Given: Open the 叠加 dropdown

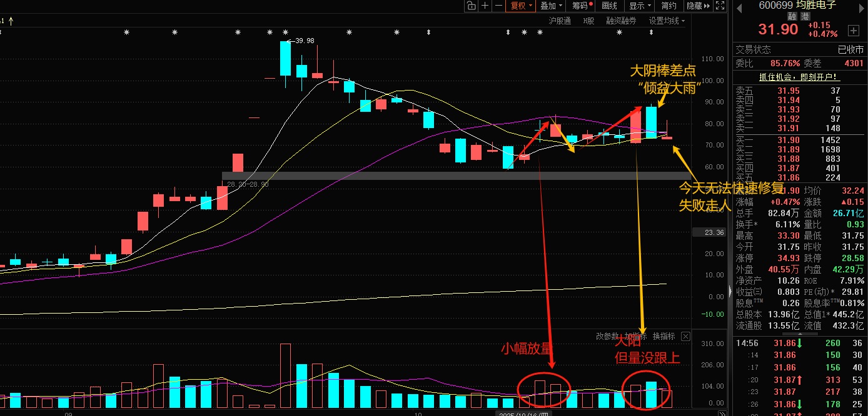Looking at the screenshot, I should (x=551, y=6).
